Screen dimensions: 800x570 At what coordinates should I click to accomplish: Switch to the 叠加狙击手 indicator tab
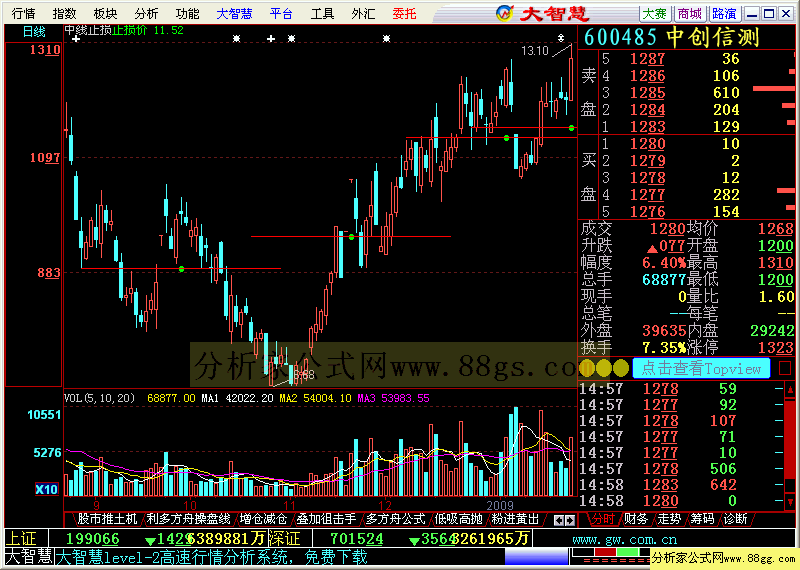tap(327, 519)
